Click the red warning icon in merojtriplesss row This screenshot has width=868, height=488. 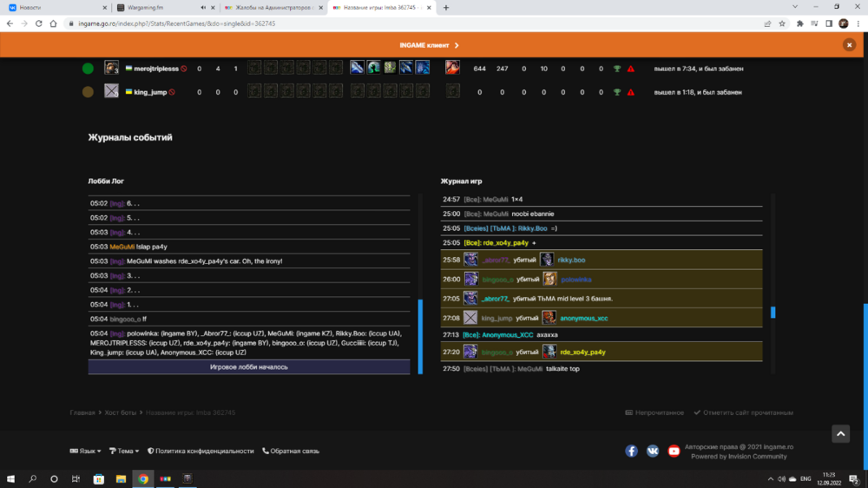[x=631, y=69]
